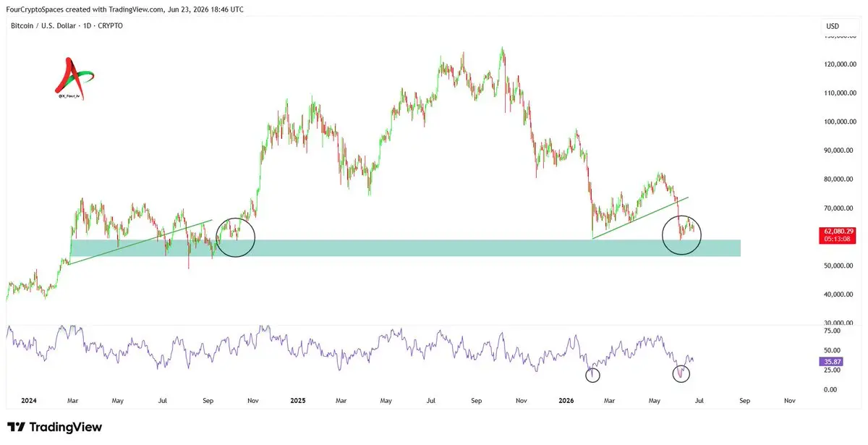Image resolution: width=868 pixels, height=445 pixels.
Task: Click the 75.00 RSI axis label
Action: point(832,331)
